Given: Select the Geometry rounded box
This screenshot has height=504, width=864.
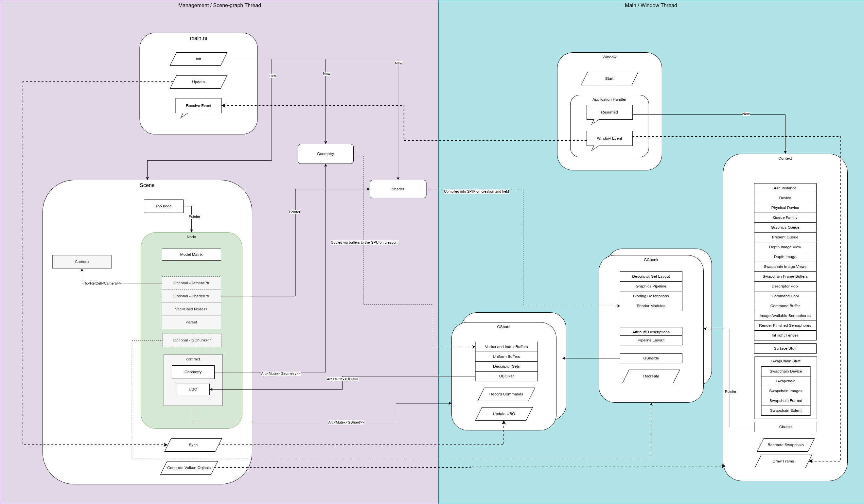Looking at the screenshot, I should click(326, 154).
